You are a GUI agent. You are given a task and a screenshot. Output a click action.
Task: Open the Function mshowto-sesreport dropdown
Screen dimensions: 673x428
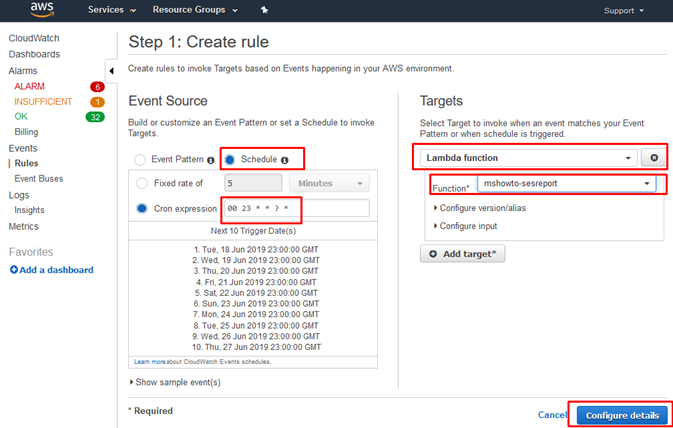pyautogui.click(x=567, y=183)
